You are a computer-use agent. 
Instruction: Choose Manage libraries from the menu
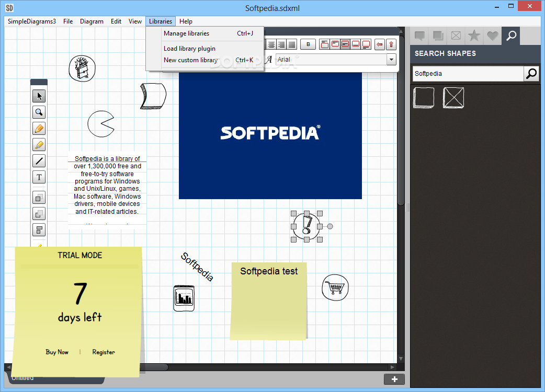point(205,33)
